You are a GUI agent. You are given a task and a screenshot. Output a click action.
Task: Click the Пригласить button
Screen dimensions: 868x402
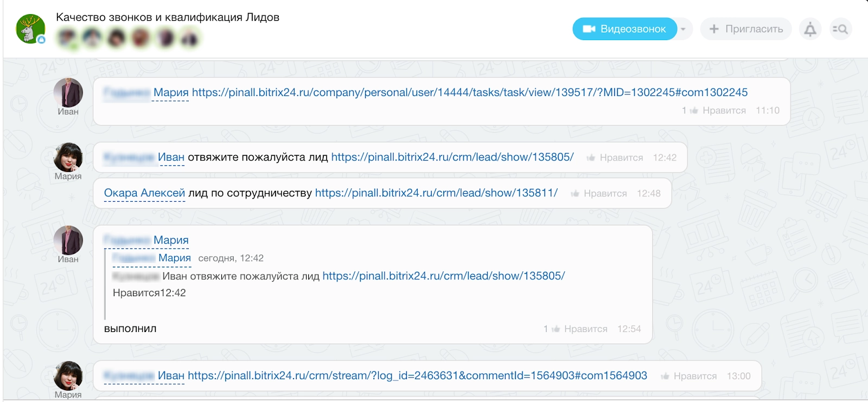click(x=746, y=29)
